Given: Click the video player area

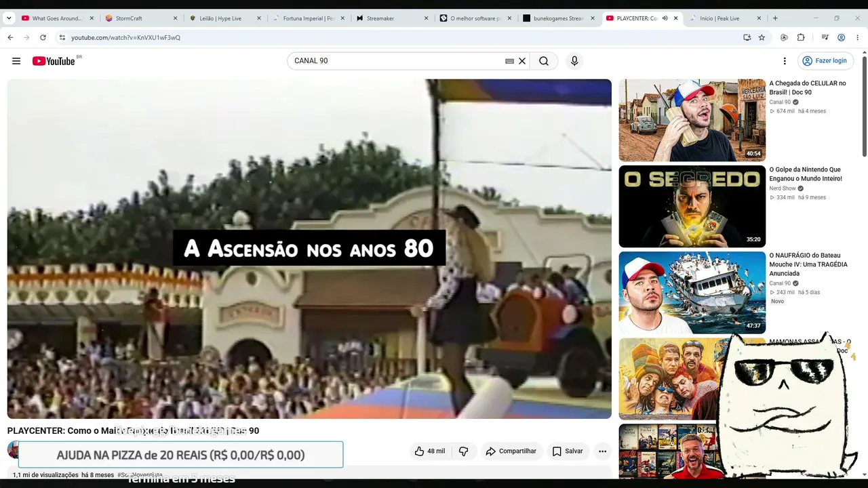Looking at the screenshot, I should coord(309,249).
